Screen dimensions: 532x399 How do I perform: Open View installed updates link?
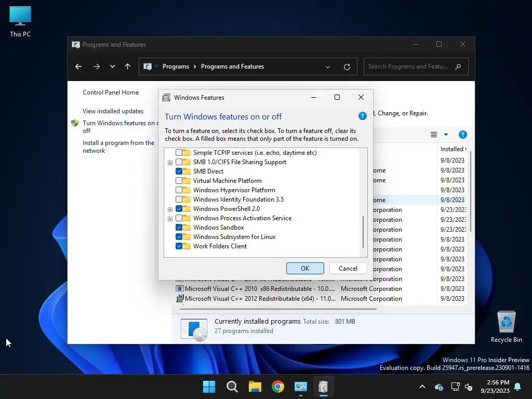113,111
